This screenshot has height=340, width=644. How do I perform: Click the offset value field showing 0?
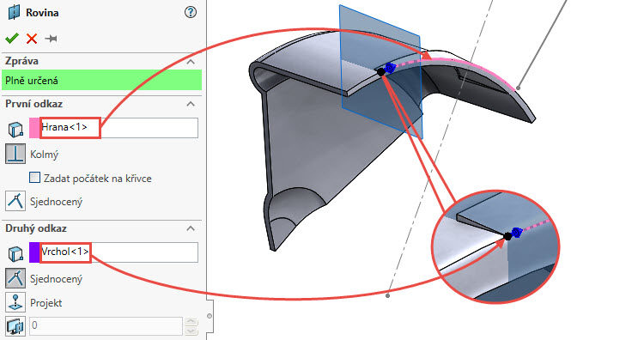[x=106, y=326]
